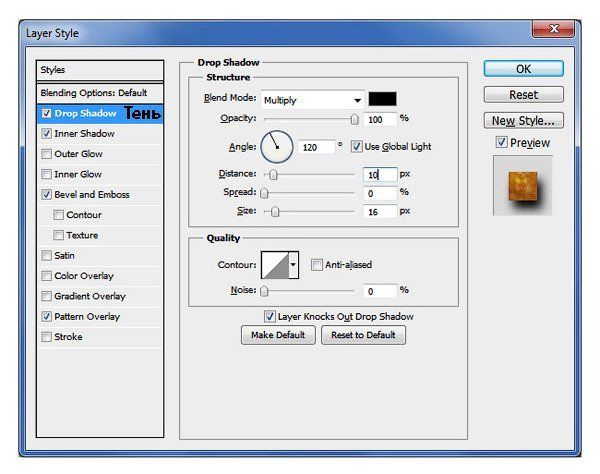Screen dimensions: 600x474
Task: Enable the Outer Glow checkbox
Action: tap(46, 154)
